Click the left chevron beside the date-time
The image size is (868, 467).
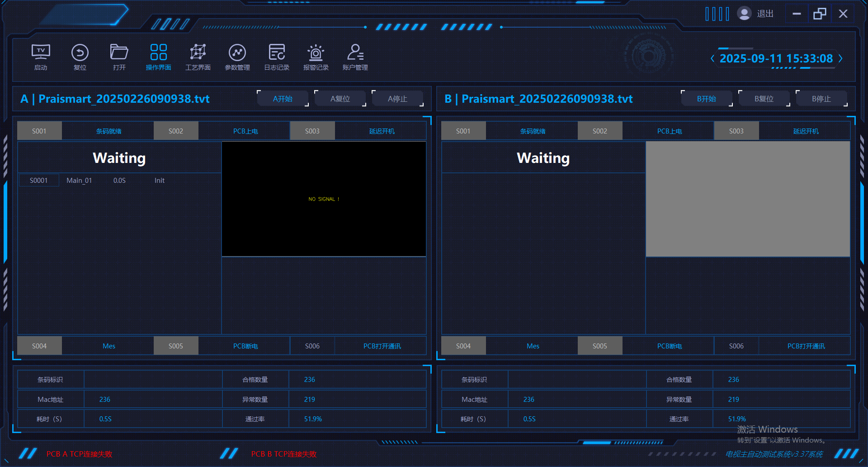click(x=712, y=58)
